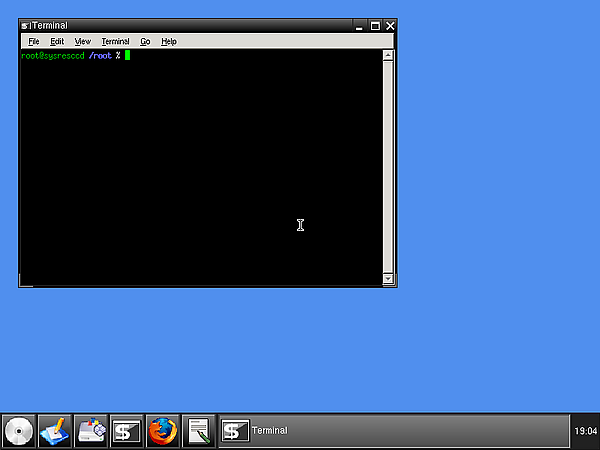Open the Go menu
This screenshot has height=450, width=600.
point(145,42)
